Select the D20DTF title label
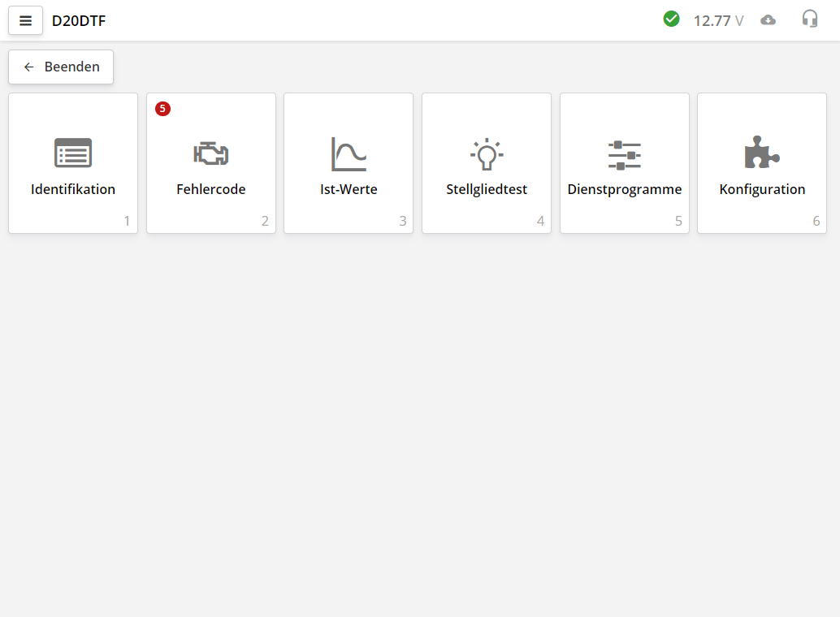The image size is (840, 617). point(78,20)
